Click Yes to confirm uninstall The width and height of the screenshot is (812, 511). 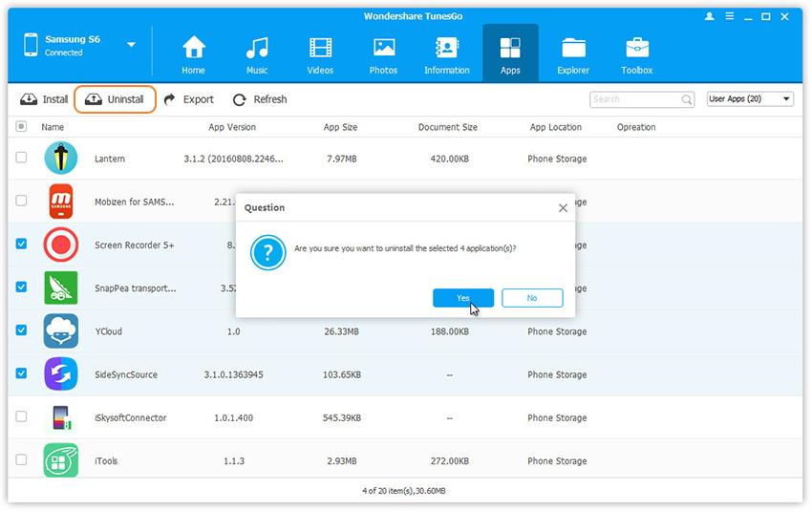tap(463, 298)
